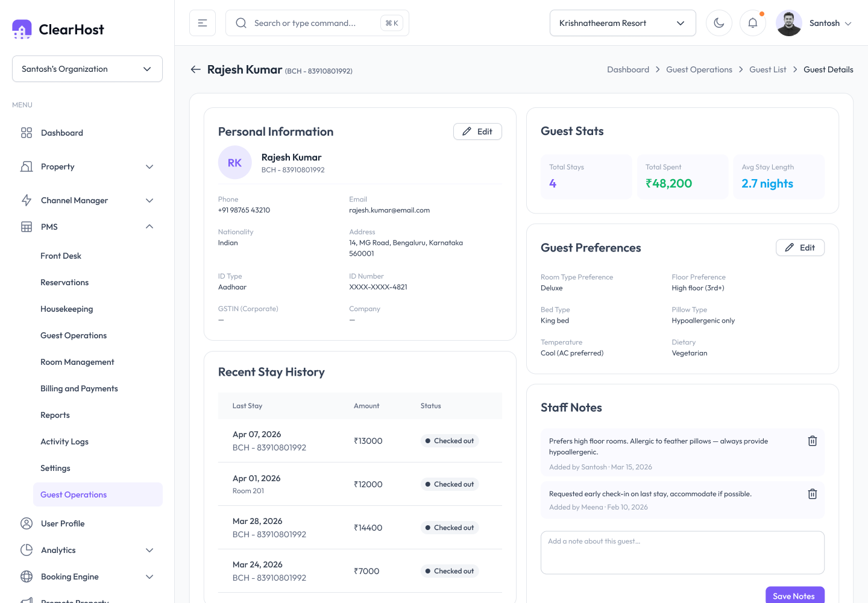
Task: Open notifications bell icon
Action: [753, 23]
